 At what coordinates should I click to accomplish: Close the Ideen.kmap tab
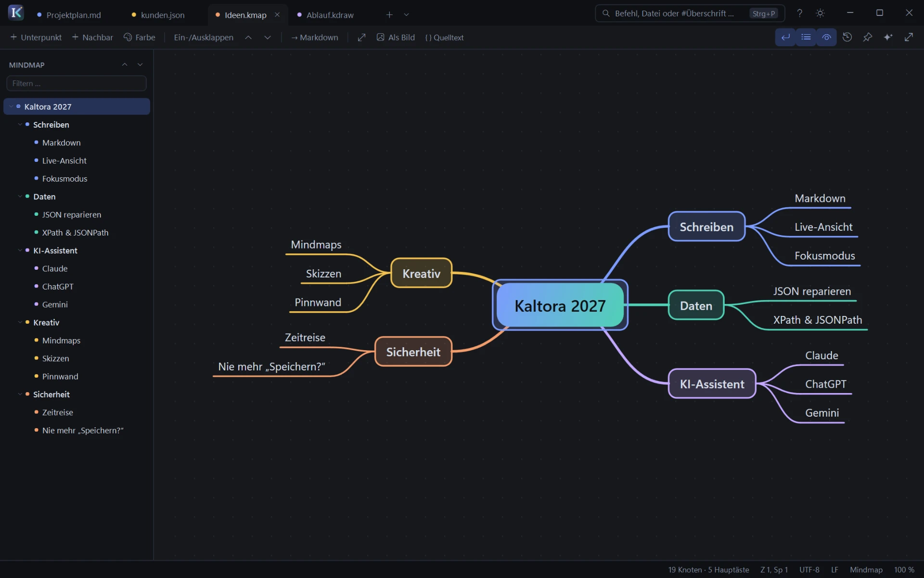click(277, 15)
